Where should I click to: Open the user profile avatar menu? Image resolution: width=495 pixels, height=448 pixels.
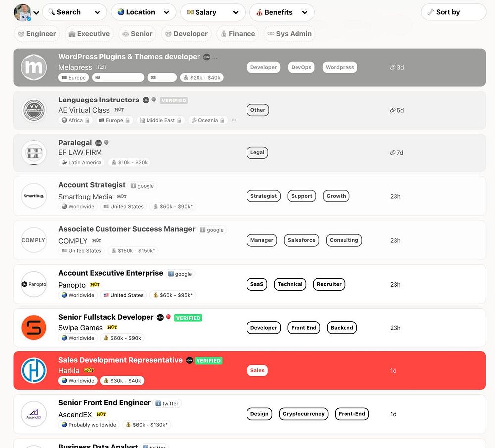click(22, 12)
